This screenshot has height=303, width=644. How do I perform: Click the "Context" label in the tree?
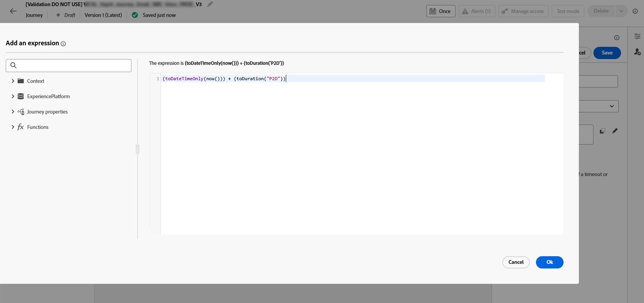tap(36, 81)
